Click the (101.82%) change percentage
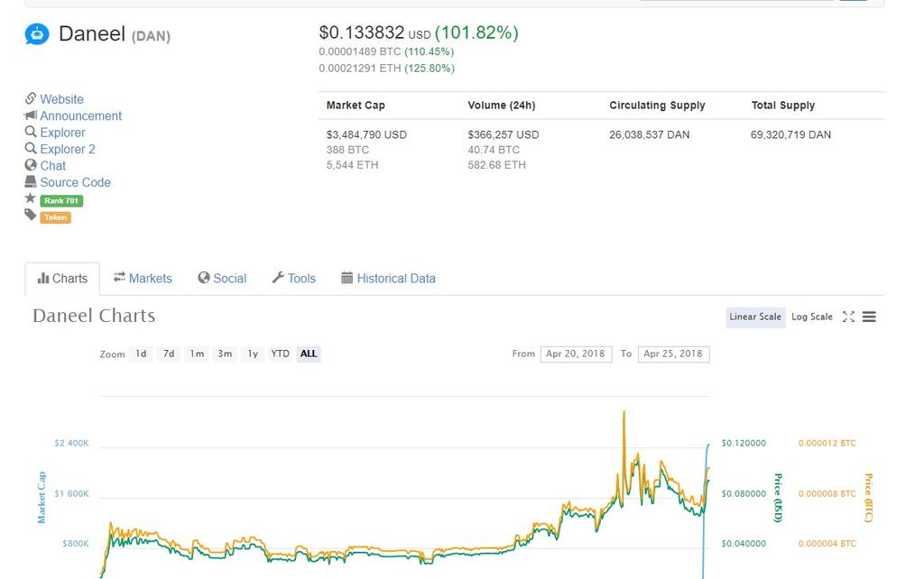Screen dimensions: 924x579 pos(476,32)
